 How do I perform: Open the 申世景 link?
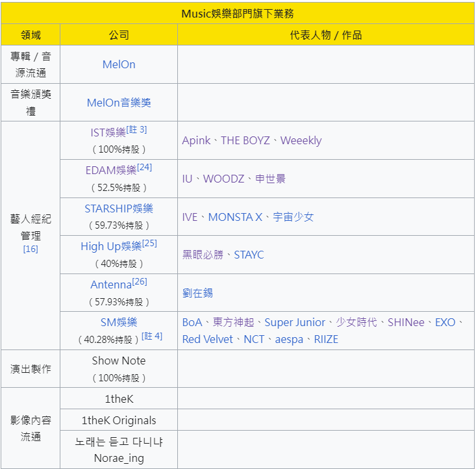coord(270,179)
